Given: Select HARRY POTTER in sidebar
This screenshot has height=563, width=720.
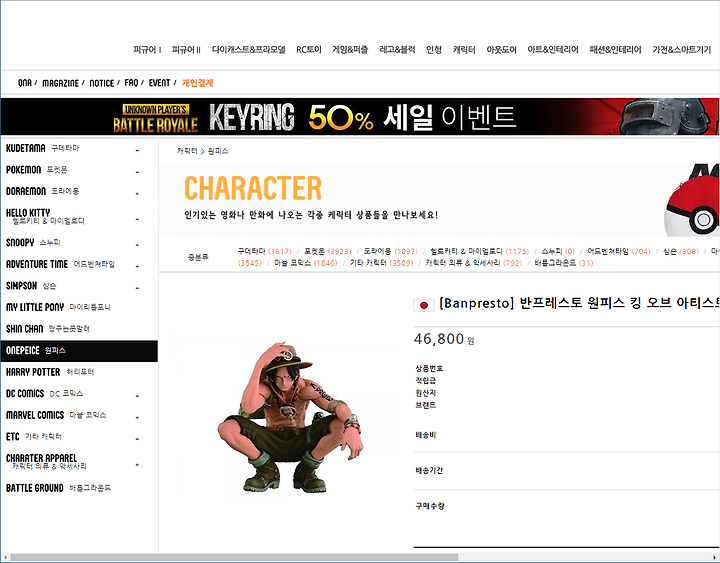Looking at the screenshot, I should click(50, 372).
